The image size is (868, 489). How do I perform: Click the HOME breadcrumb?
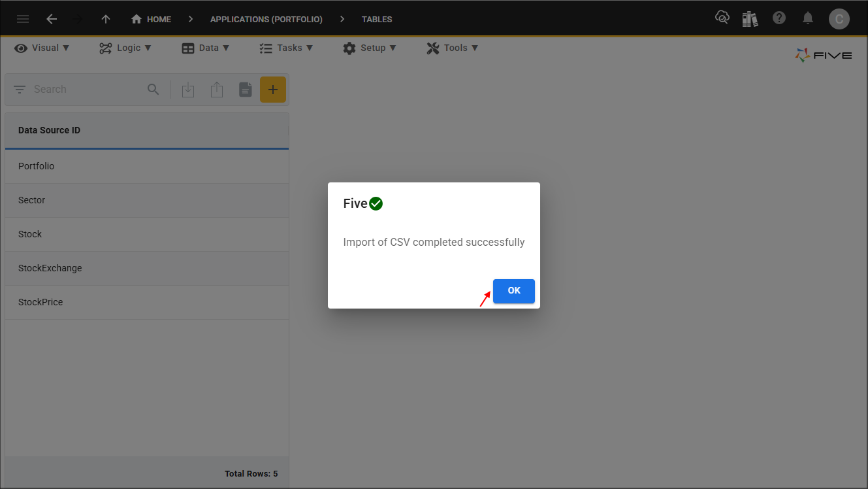click(151, 19)
